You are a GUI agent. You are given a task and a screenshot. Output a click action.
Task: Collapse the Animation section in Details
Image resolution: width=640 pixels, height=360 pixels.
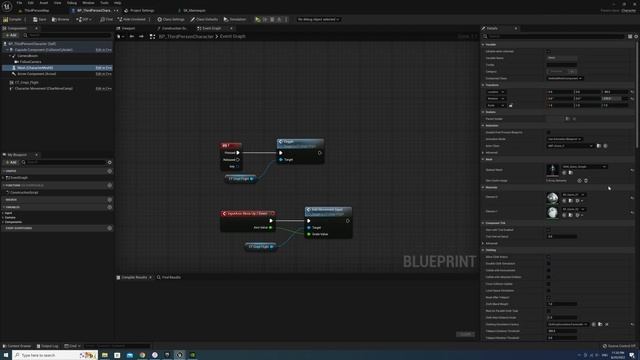(483, 126)
